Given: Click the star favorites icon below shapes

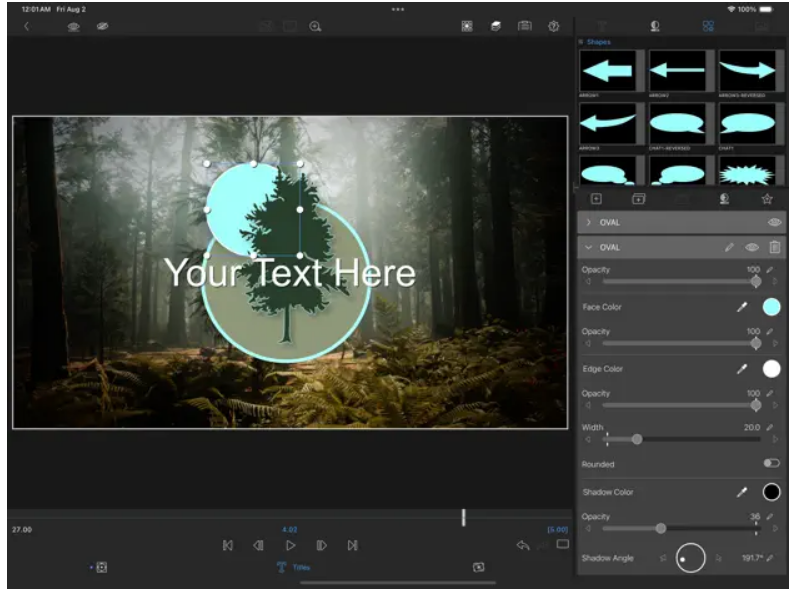Looking at the screenshot, I should pyautogui.click(x=766, y=199).
